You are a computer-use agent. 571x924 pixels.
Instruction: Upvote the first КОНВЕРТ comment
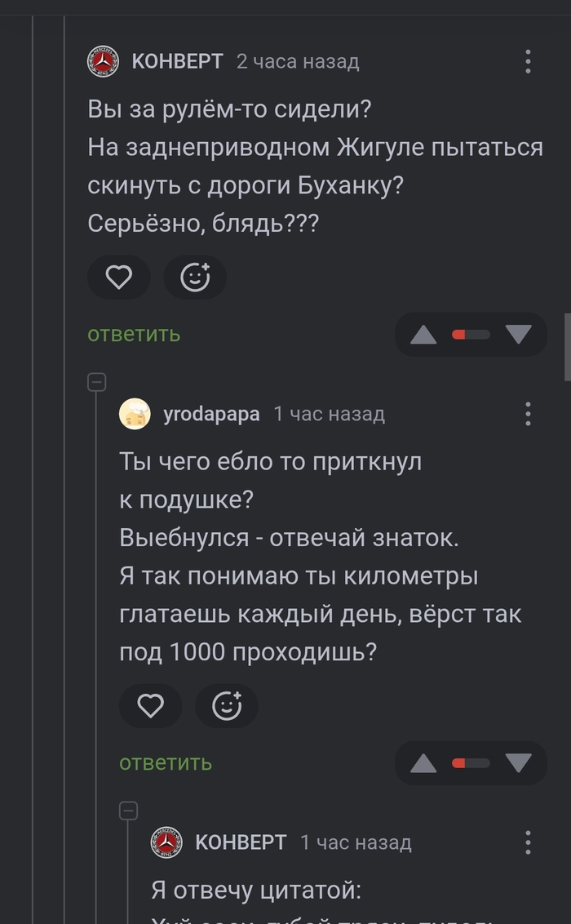click(x=423, y=335)
